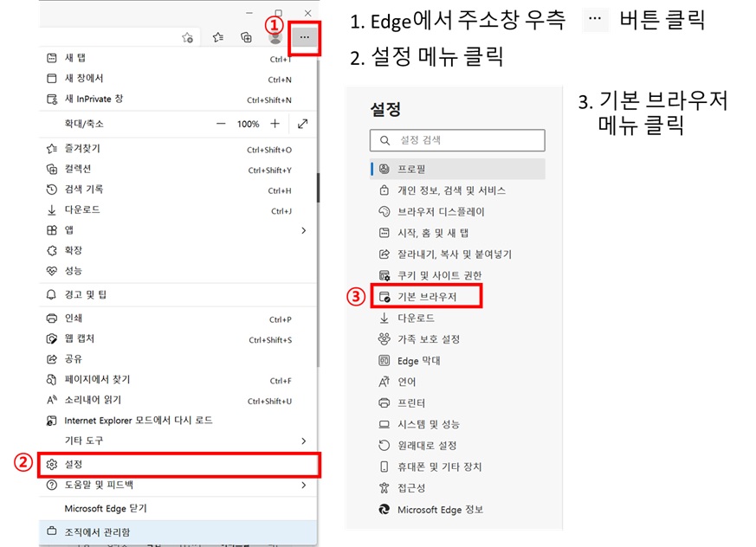Select 공유 menu entry

pyautogui.click(x=178, y=359)
